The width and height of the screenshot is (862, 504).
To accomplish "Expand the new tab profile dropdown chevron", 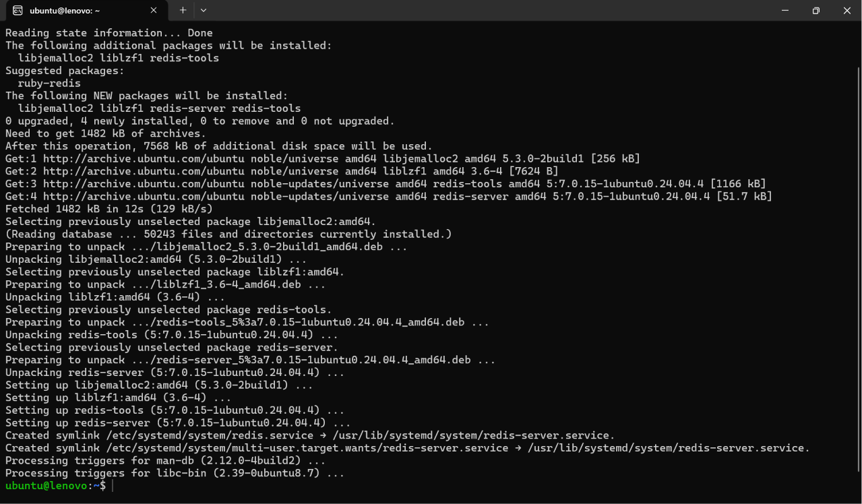I will pyautogui.click(x=204, y=11).
